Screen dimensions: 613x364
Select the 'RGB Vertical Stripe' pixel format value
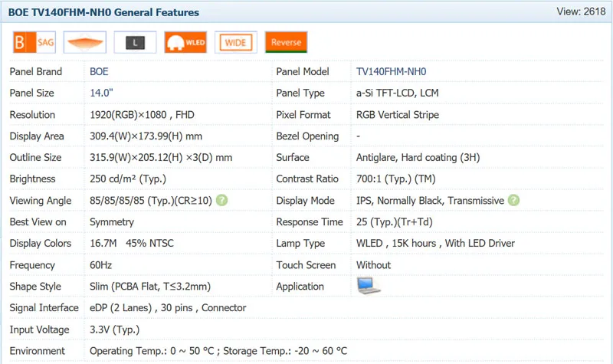[398, 114]
